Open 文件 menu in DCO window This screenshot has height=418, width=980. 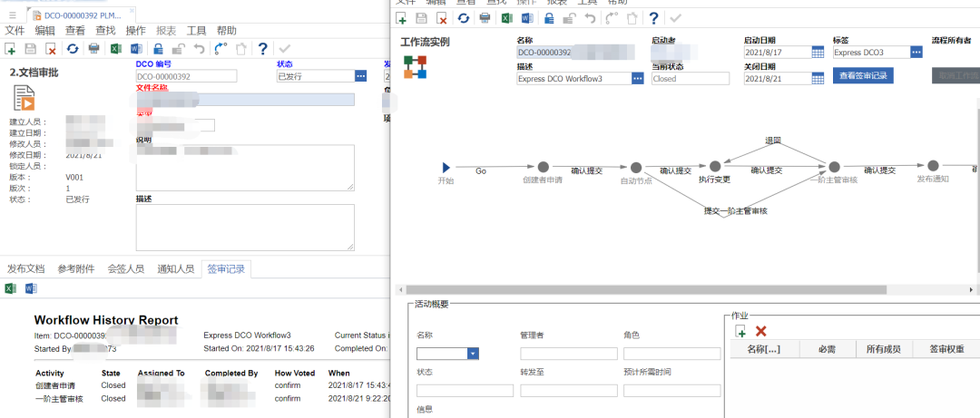click(15, 31)
